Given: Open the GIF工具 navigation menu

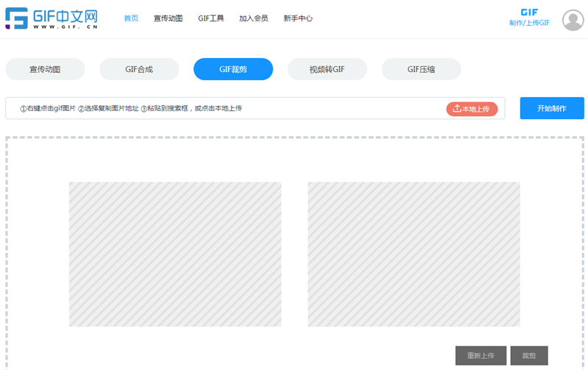Looking at the screenshot, I should pyautogui.click(x=211, y=18).
